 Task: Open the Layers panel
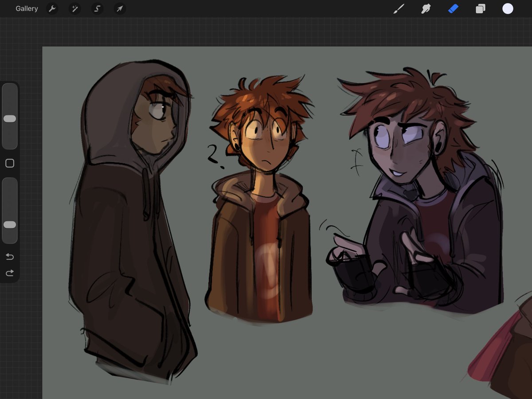481,9
